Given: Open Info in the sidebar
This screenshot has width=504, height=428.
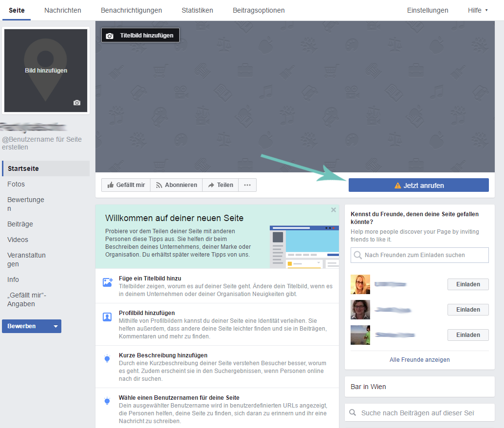Looking at the screenshot, I should pyautogui.click(x=13, y=279).
